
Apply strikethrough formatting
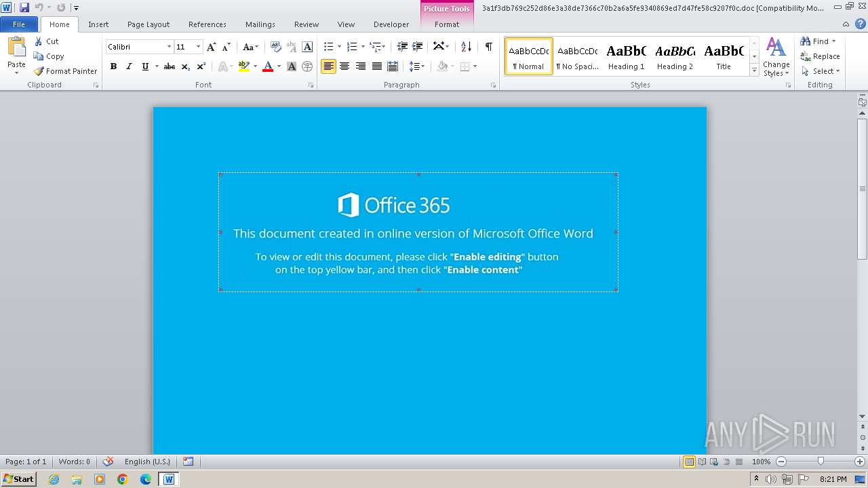point(170,66)
